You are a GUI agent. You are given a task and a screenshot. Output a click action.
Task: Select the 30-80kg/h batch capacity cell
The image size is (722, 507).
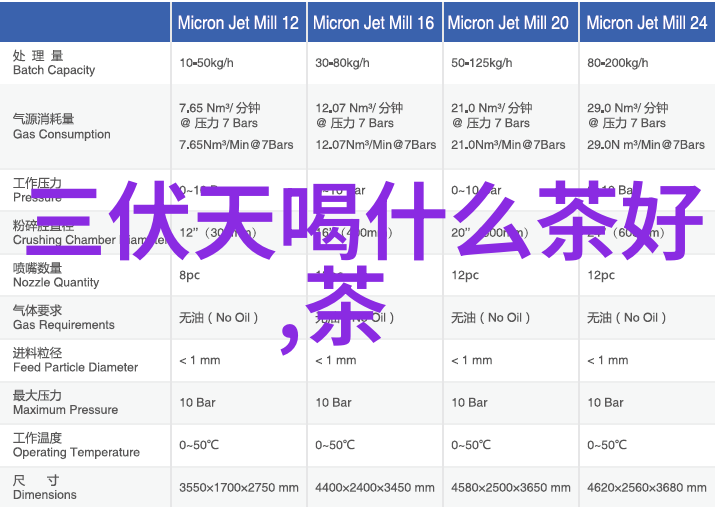pos(343,63)
